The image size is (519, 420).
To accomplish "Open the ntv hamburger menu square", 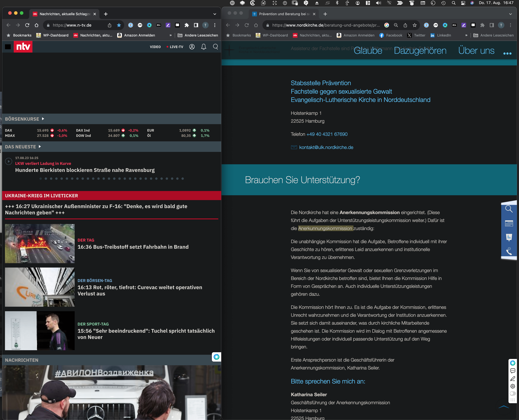I will tap(8, 47).
